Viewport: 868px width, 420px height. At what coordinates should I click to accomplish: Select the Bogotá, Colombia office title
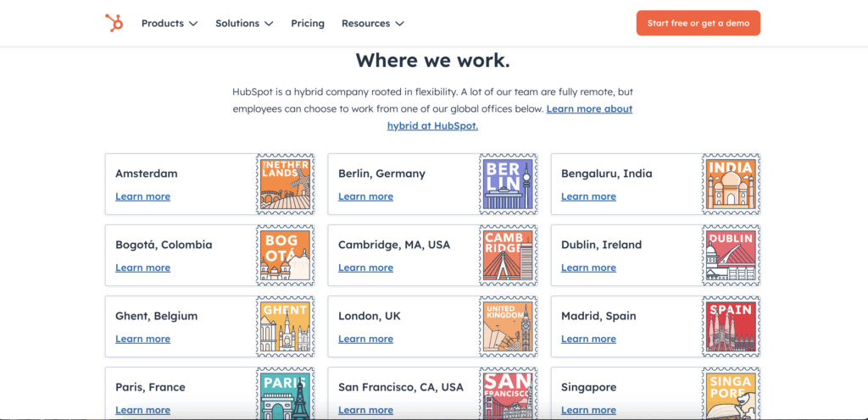(164, 245)
